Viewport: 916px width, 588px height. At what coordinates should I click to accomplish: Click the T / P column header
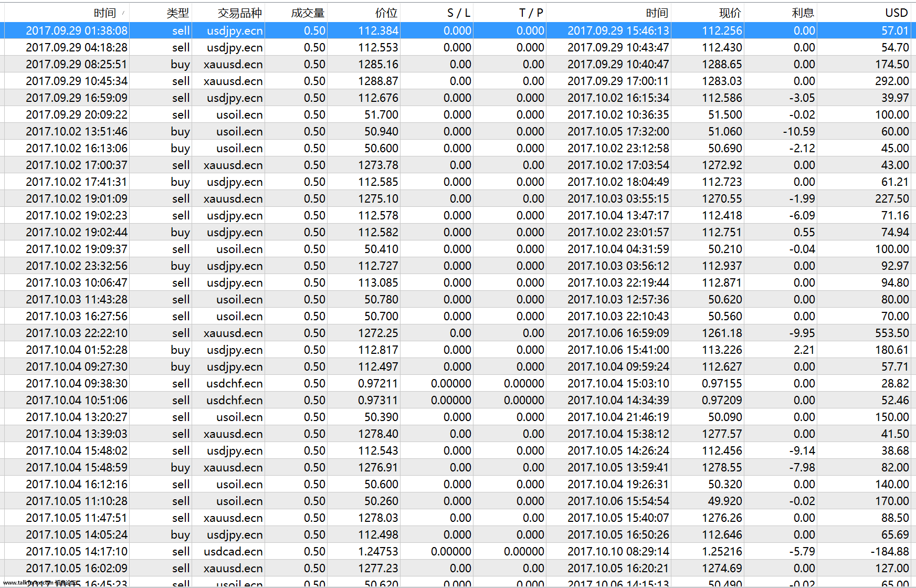click(531, 13)
